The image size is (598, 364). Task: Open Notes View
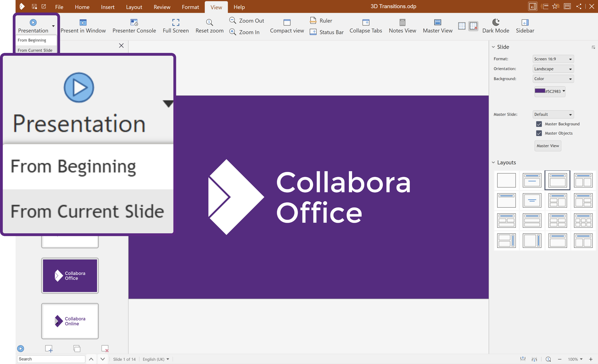402,26
